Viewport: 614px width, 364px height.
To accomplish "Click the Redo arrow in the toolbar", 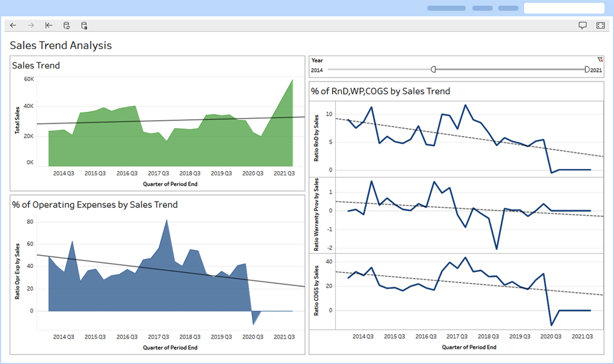I will [30, 25].
